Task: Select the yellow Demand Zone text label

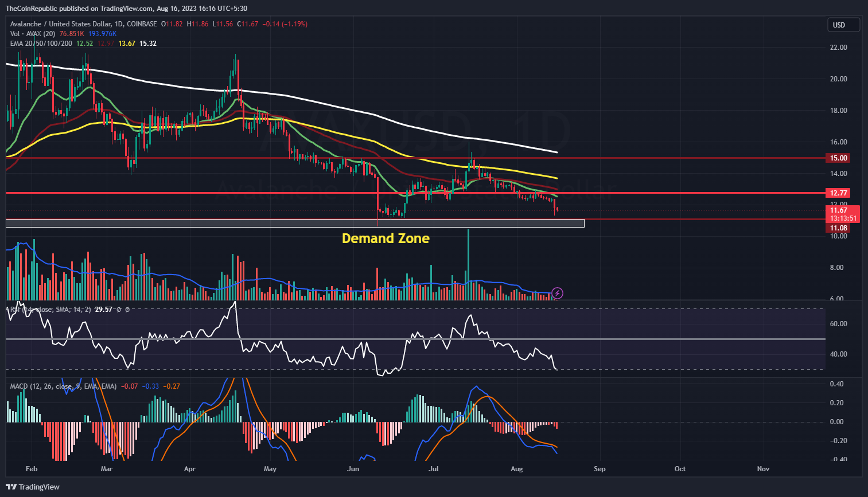Action: tap(386, 238)
